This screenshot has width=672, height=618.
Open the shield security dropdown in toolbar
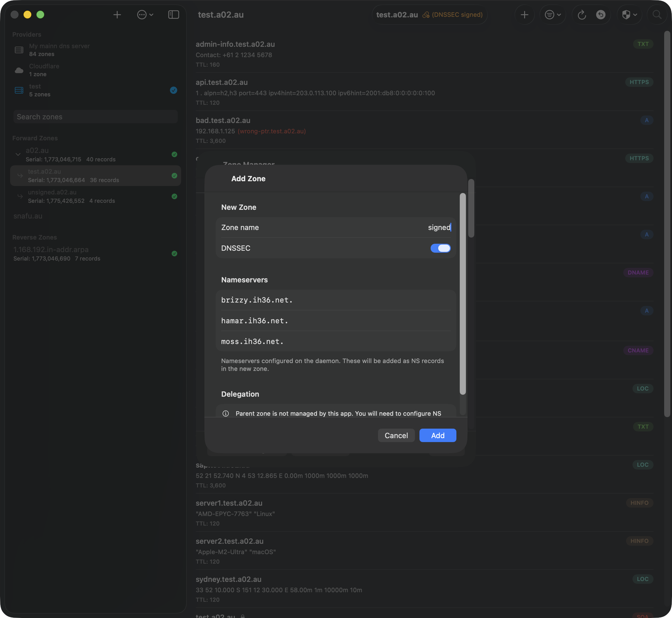pyautogui.click(x=629, y=15)
